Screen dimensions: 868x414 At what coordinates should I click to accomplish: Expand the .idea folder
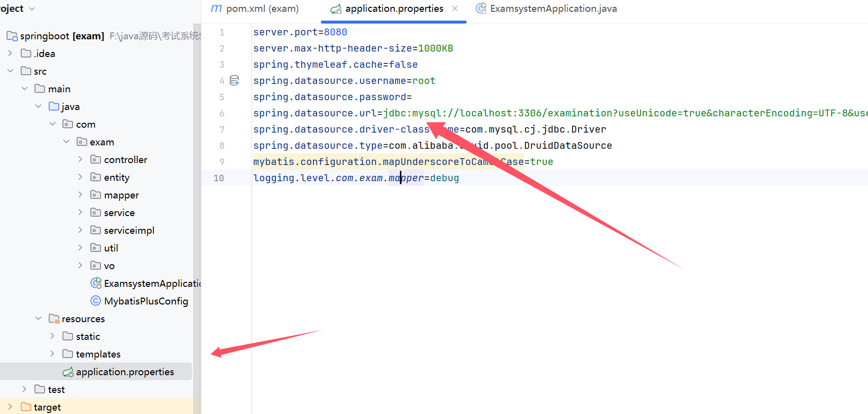point(10,54)
